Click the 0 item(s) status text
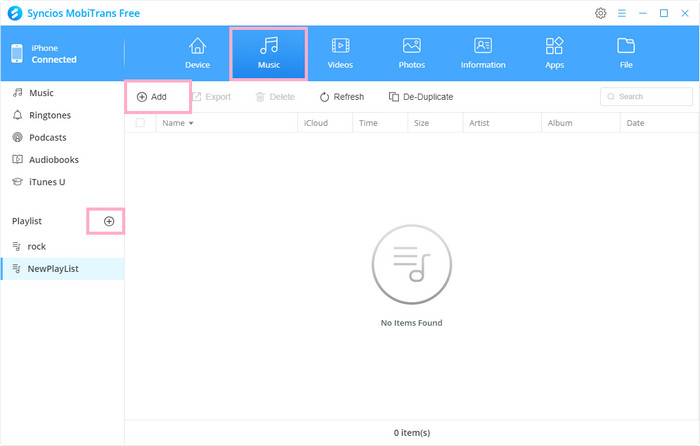Image resolution: width=700 pixels, height=446 pixels. pos(412,433)
